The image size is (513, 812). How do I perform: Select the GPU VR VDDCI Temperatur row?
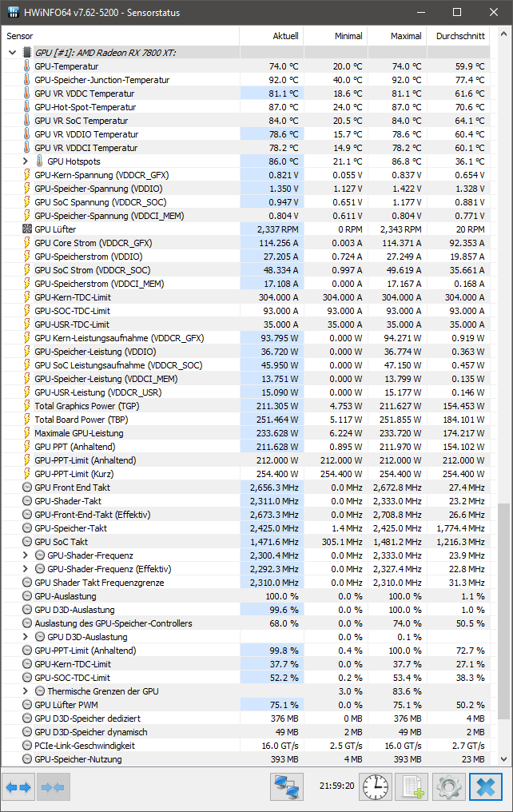click(x=245, y=148)
